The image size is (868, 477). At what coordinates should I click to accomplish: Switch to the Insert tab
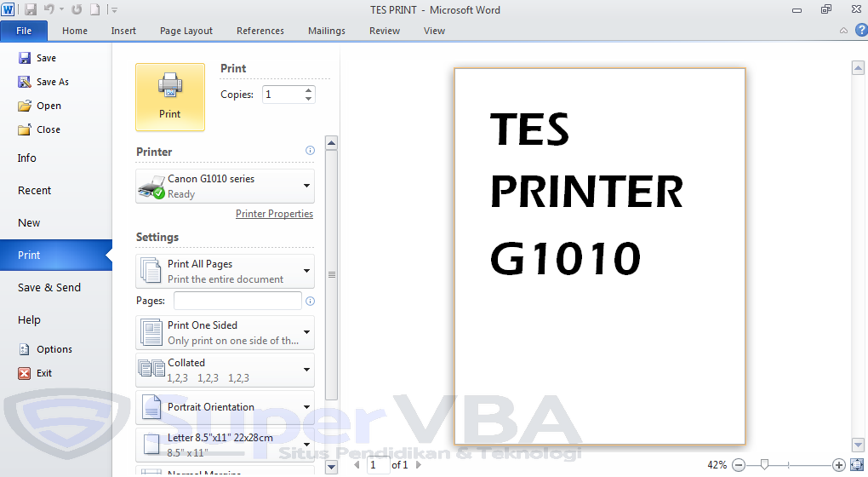point(123,31)
